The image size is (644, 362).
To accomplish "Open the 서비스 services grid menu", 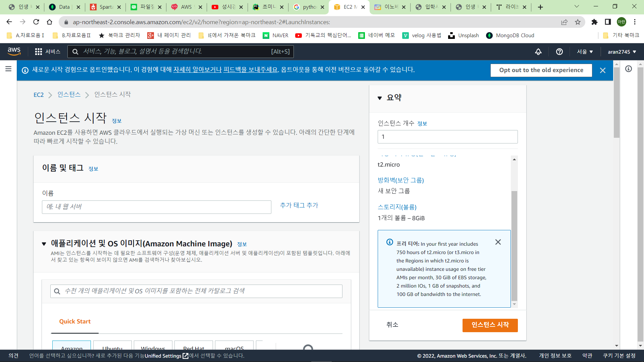I will pyautogui.click(x=48, y=52).
